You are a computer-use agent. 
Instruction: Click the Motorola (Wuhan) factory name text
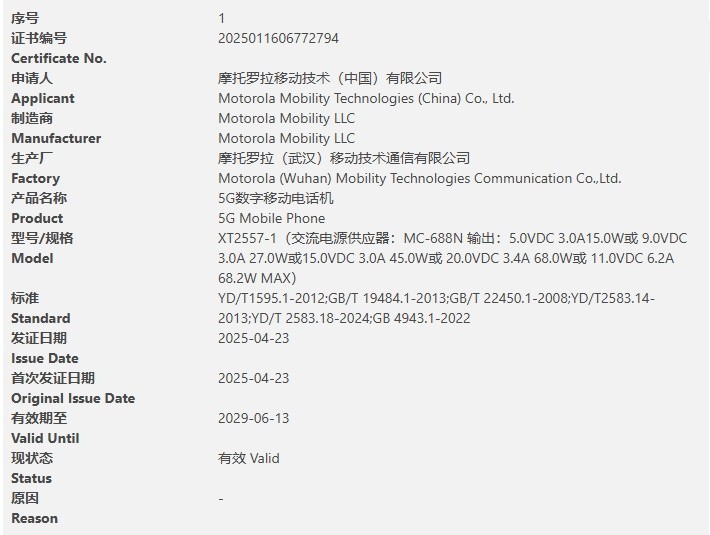(x=420, y=178)
